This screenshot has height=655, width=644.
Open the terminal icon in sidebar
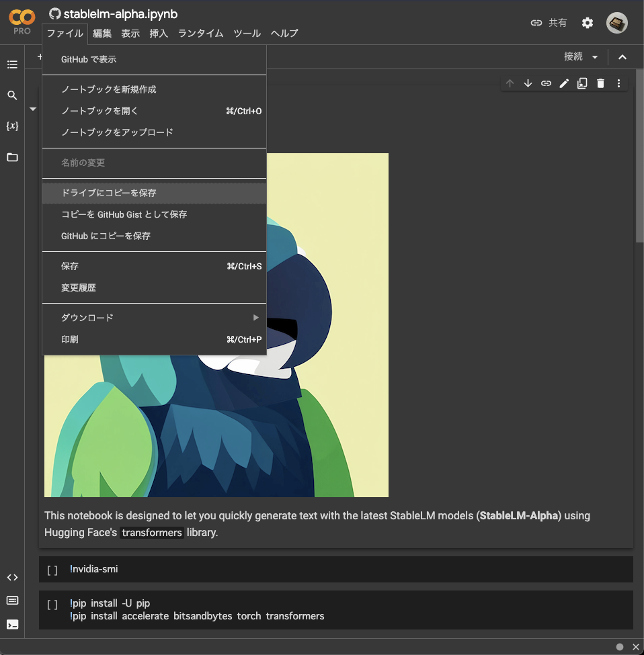point(12,625)
